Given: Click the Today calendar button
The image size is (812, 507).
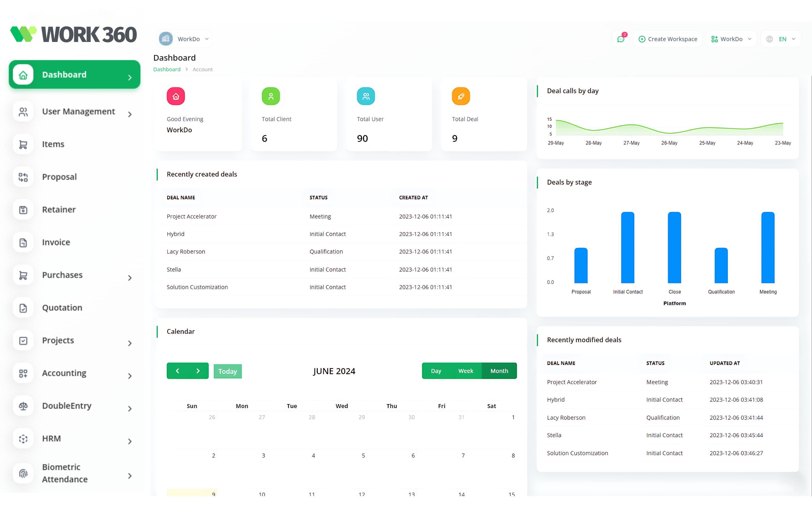Looking at the screenshot, I should [x=228, y=371].
